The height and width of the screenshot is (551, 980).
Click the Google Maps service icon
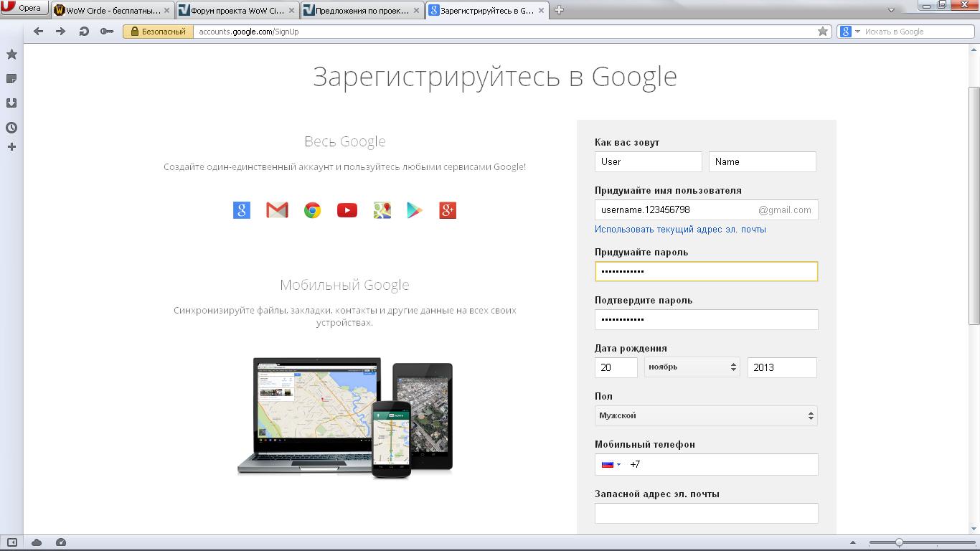click(382, 210)
